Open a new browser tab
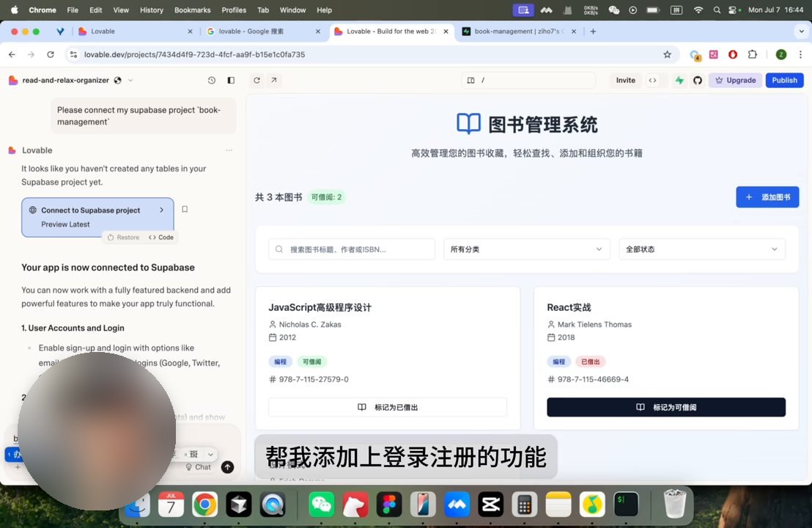Screen dimensions: 812x528 [593, 32]
